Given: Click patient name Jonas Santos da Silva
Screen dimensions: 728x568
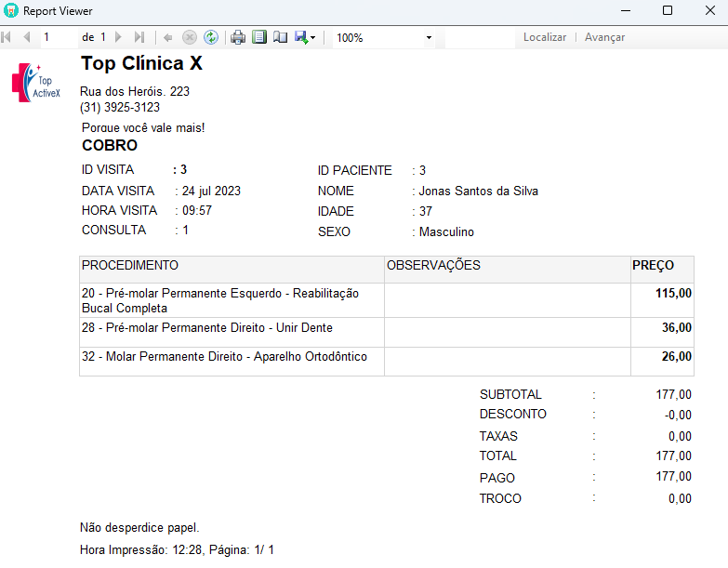Looking at the screenshot, I should tap(478, 191).
